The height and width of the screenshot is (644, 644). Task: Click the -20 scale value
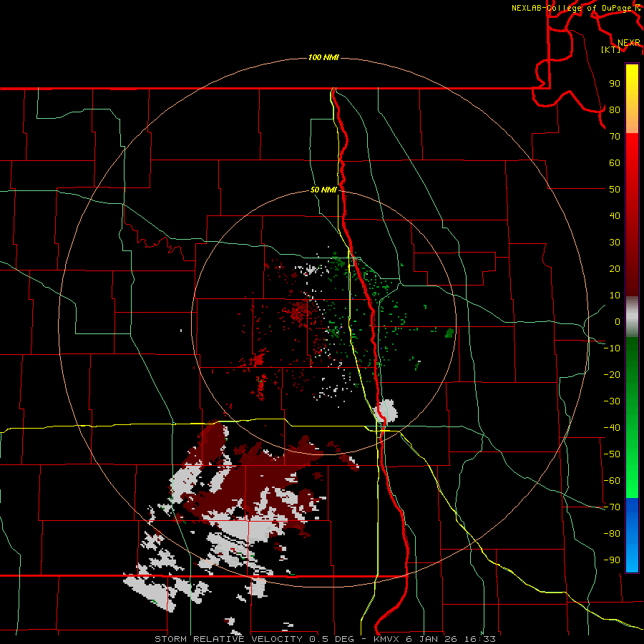[612, 374]
